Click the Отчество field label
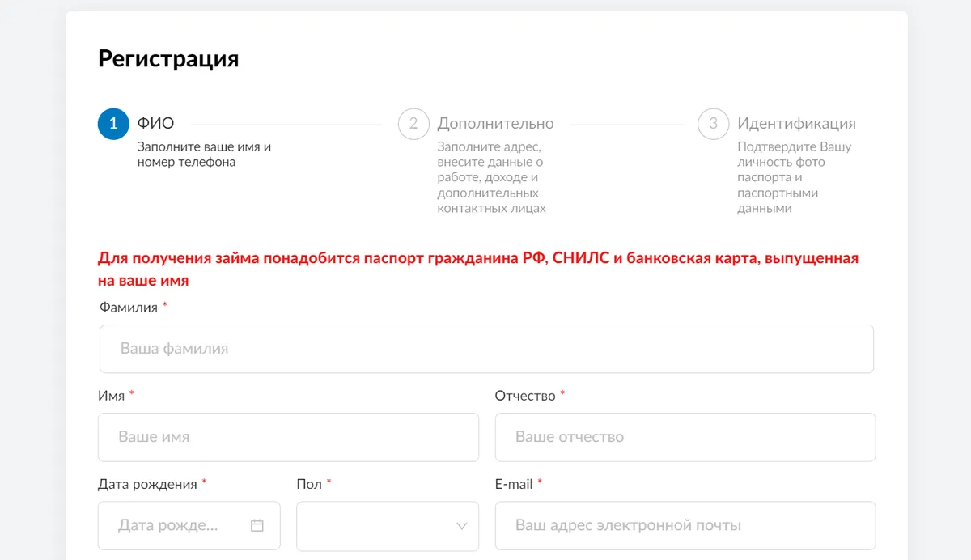Viewport: 971px width, 560px height. click(x=525, y=396)
